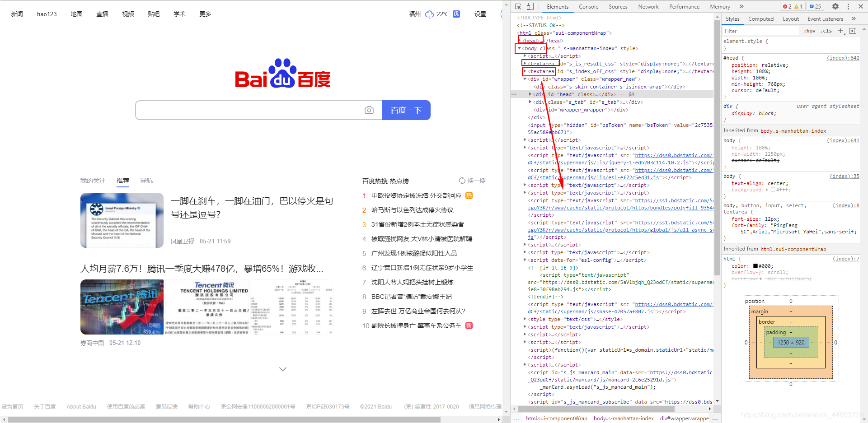This screenshot has width=868, height=423.
Task: Open the 设置 settings link
Action: pyautogui.click(x=480, y=14)
